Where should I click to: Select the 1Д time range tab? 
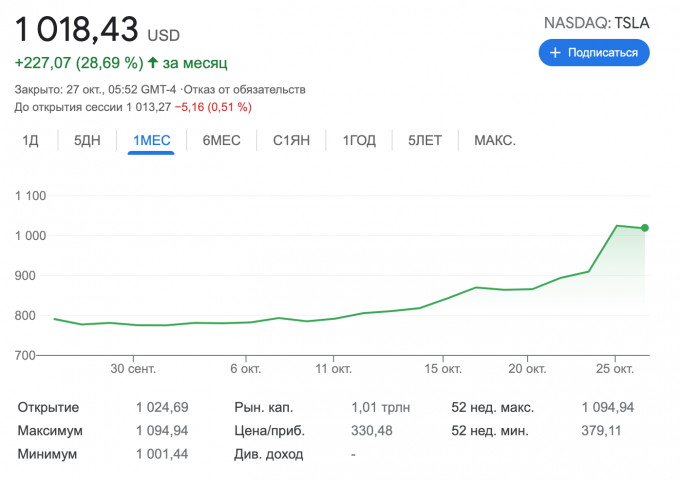(30, 141)
